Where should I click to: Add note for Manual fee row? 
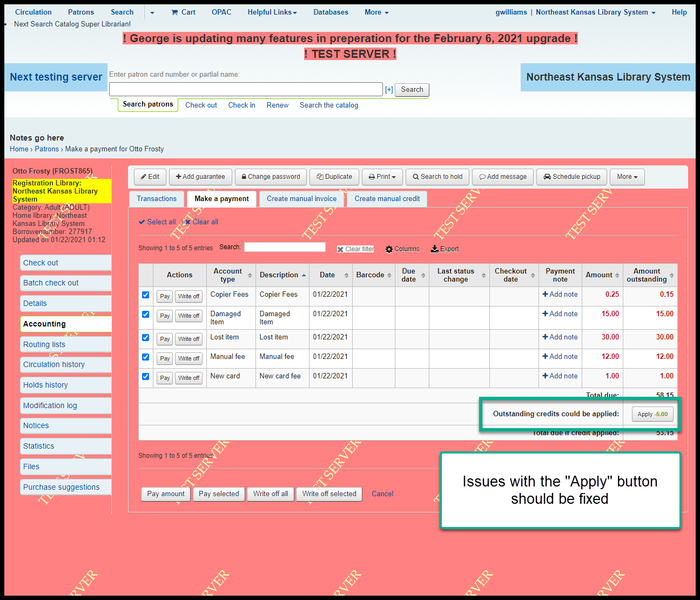560,356
